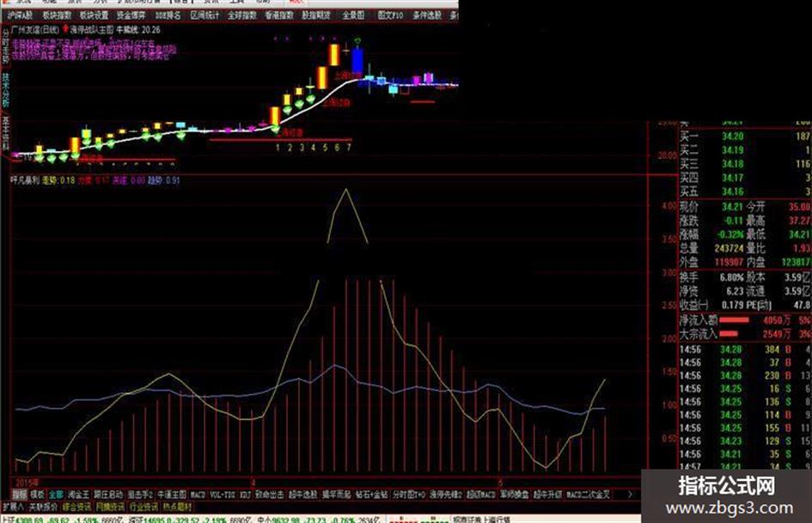Image resolution: width=812 pixels, height=523 pixels.
Task: Click the 趋势 0.91 indicator value
Action: click(164, 180)
